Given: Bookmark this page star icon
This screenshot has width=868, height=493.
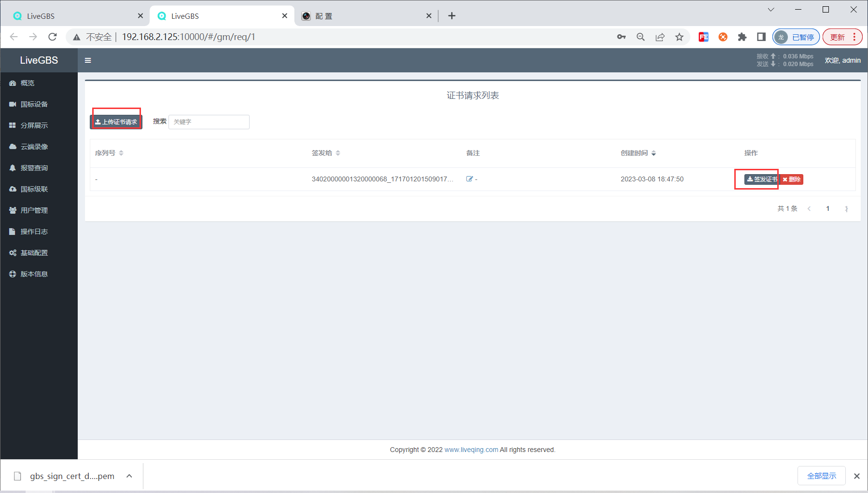Looking at the screenshot, I should tap(679, 37).
